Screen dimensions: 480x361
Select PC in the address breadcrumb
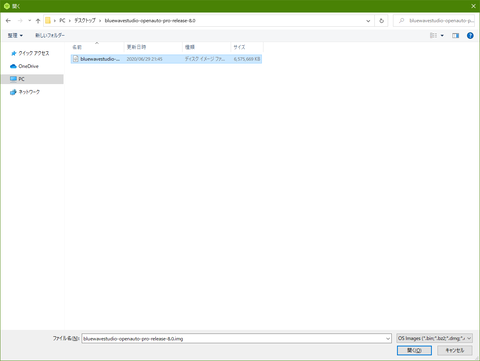point(62,21)
